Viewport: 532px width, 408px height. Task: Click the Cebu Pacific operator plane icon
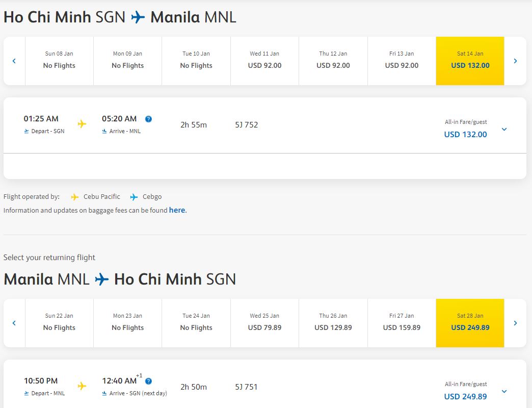click(75, 197)
